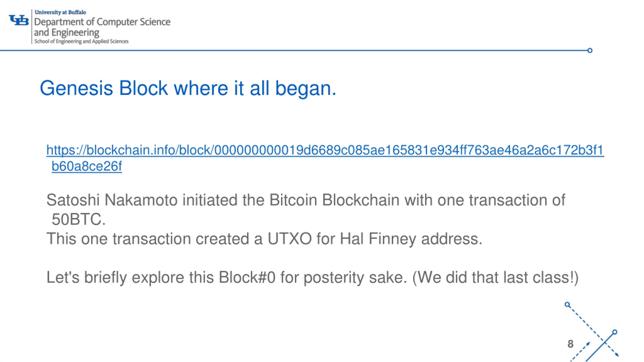644x362 pixels.
Task: Click the vertical divider beside the UB logo
Action: pyautogui.click(x=32, y=27)
